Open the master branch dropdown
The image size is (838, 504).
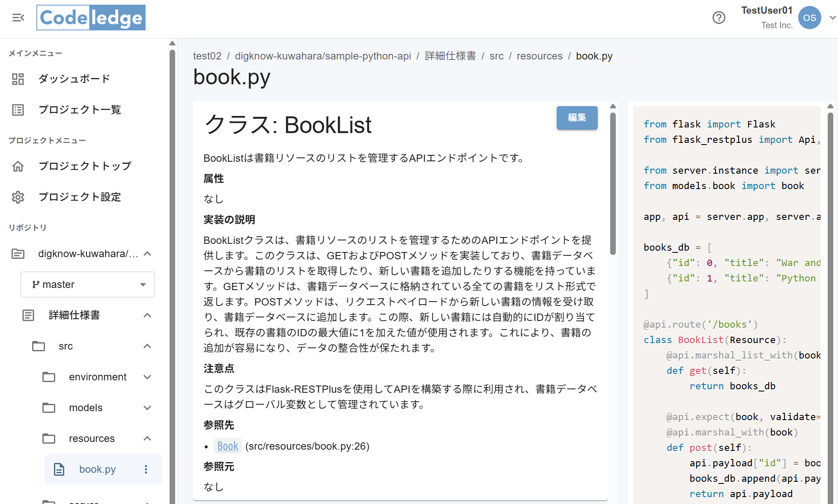pyautogui.click(x=88, y=285)
